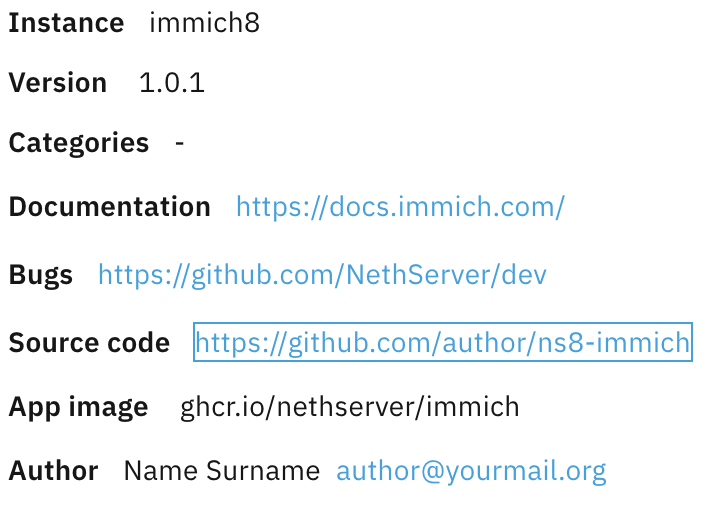714x510 pixels.
Task: Click the Author label
Action: coord(53,471)
